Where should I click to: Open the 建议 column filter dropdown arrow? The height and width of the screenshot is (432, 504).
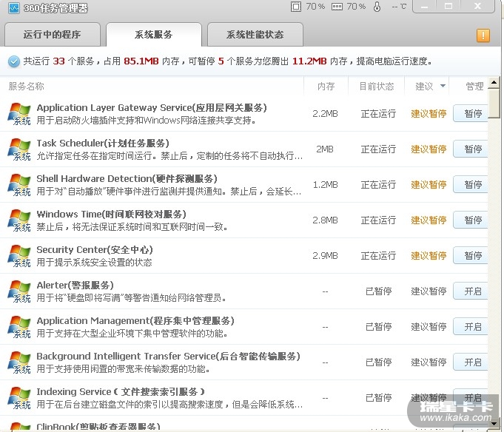[443, 86]
